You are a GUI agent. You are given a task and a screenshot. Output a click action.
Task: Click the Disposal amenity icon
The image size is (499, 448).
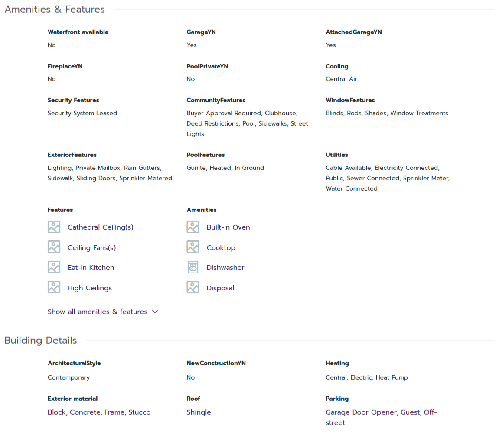(x=193, y=288)
